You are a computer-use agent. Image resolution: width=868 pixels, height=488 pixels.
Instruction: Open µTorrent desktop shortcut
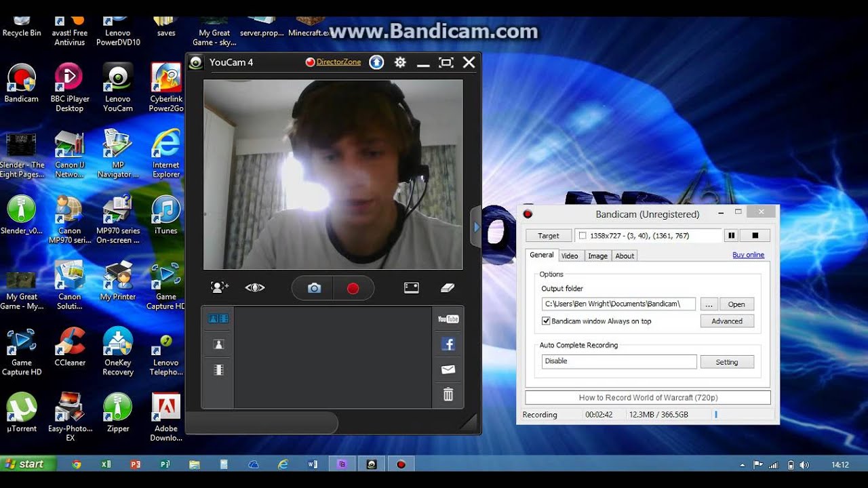(x=22, y=413)
